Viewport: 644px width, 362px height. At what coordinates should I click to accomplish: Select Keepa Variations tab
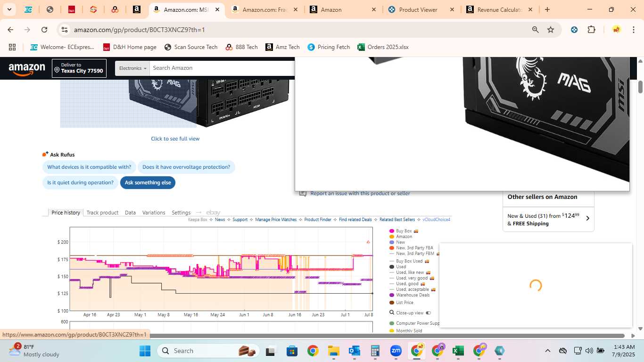[154, 213]
